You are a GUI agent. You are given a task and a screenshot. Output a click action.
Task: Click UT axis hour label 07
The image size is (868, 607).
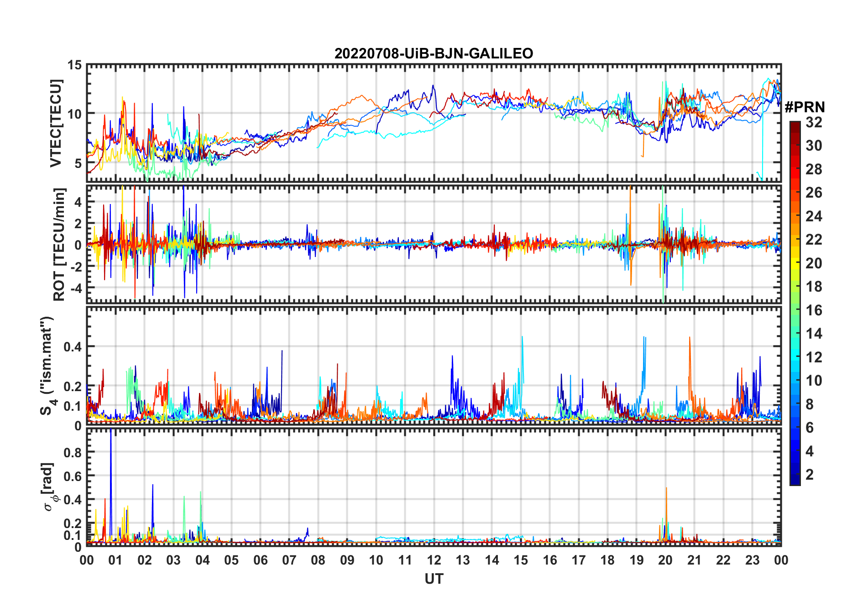(289, 560)
